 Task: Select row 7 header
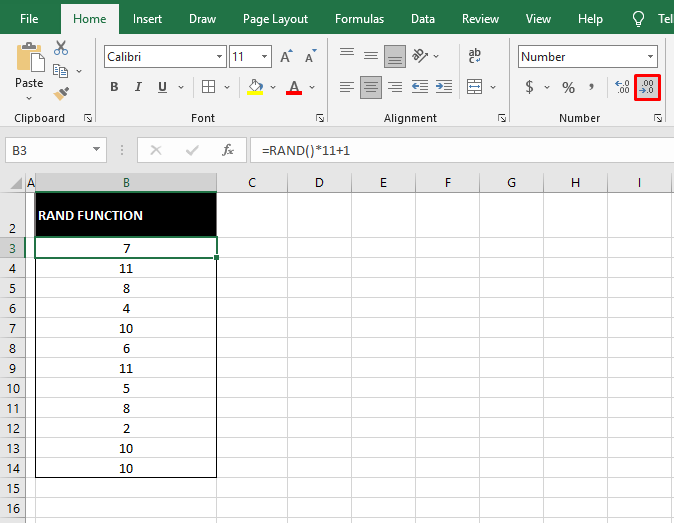tap(12, 329)
